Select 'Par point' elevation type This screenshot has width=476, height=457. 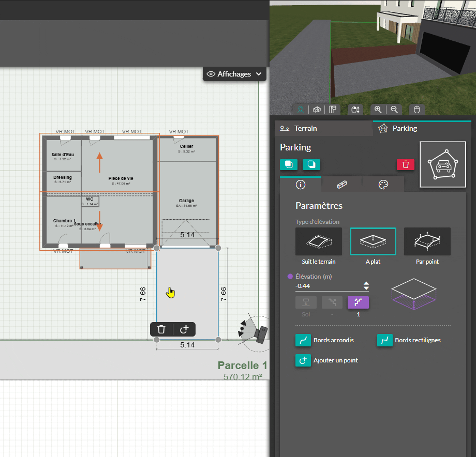pos(427,241)
